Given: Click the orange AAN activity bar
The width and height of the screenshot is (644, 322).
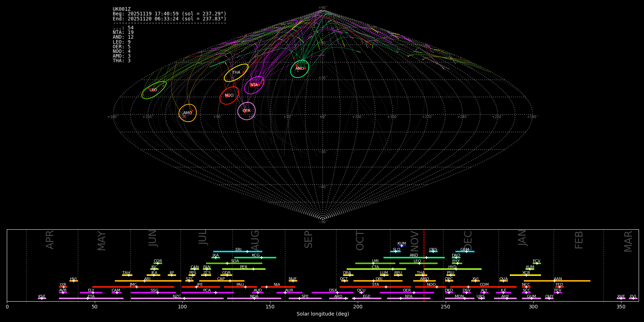Looking at the screenshot, I should [x=557, y=281].
